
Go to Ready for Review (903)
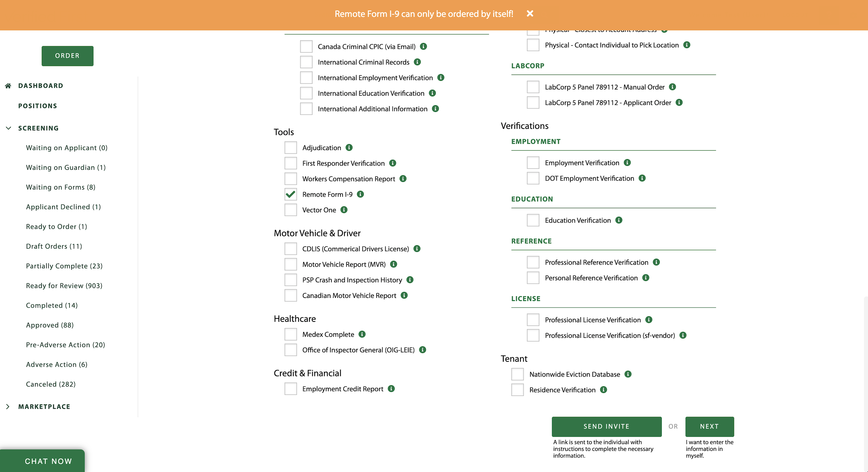[x=64, y=286]
